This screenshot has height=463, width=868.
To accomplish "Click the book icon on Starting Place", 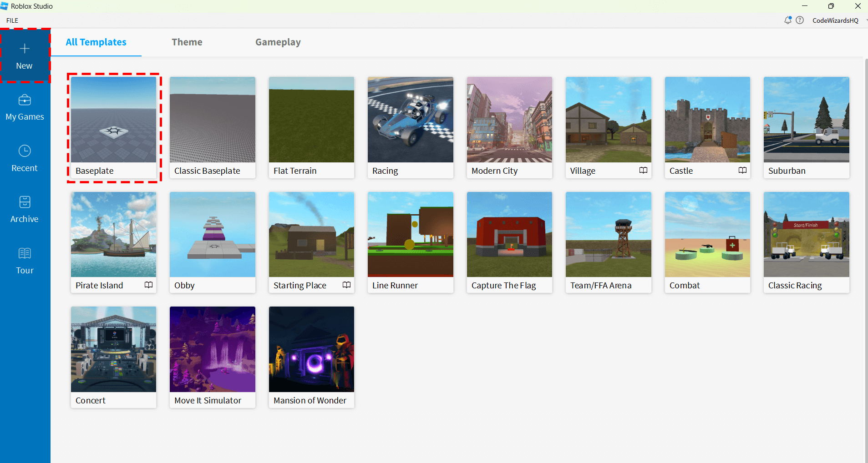I will (346, 285).
